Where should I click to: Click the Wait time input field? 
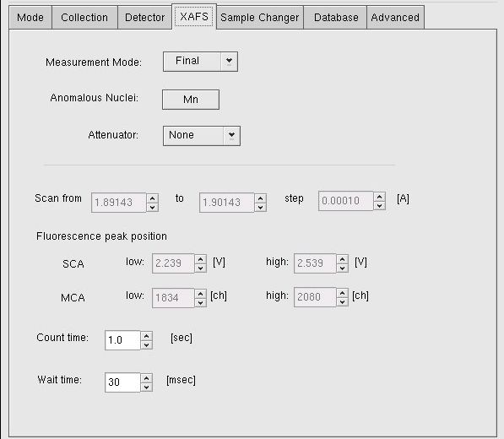pyautogui.click(x=122, y=382)
